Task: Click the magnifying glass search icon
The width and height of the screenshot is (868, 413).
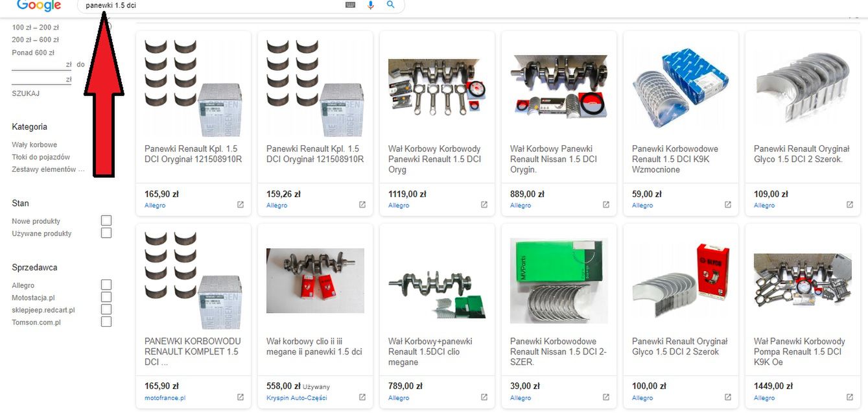Action: coord(390,5)
